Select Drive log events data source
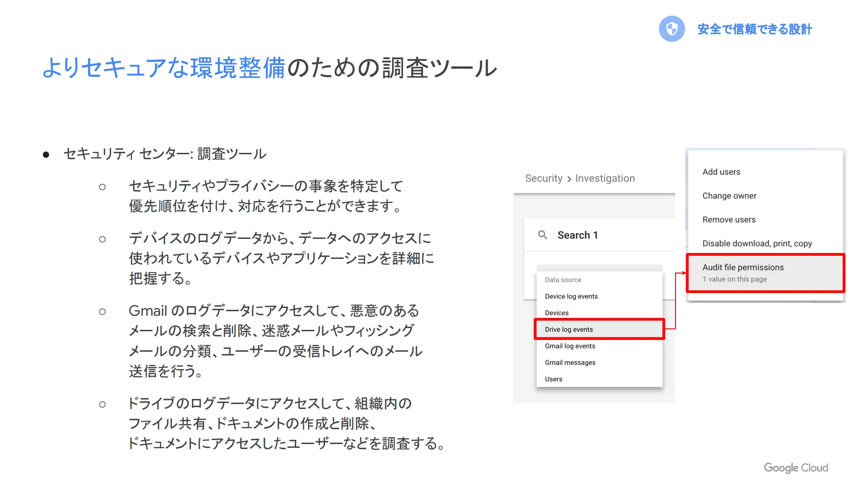 (x=599, y=329)
